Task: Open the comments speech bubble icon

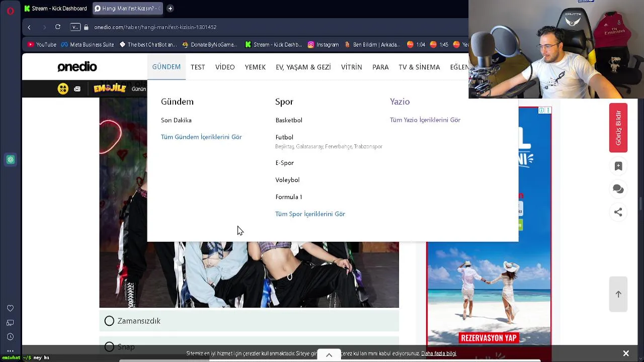Action: pos(618,189)
